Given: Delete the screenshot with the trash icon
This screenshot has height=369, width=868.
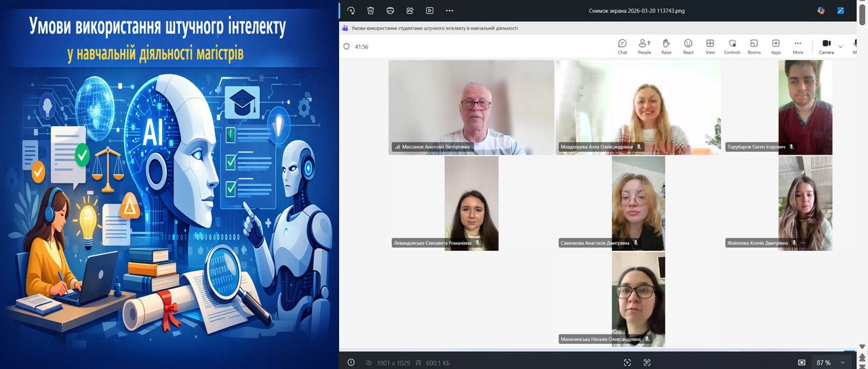Looking at the screenshot, I should (x=370, y=10).
